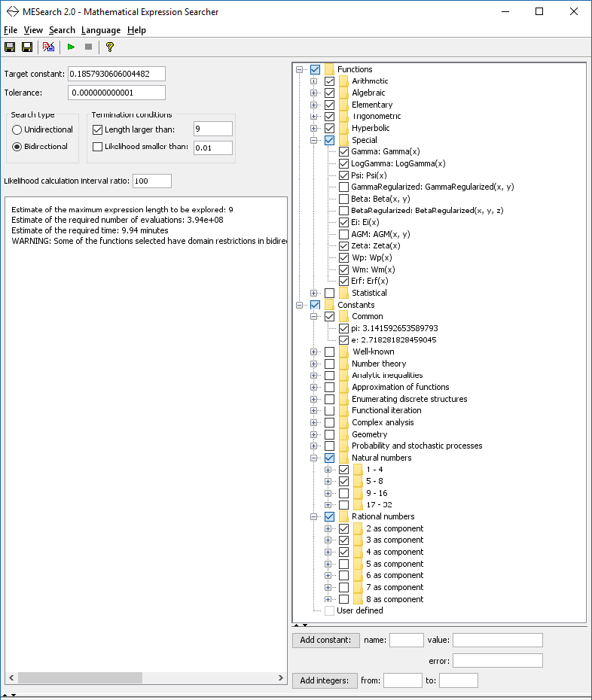592x700 pixels.
Task: Click the Algebraic folder icon
Action: tap(344, 93)
